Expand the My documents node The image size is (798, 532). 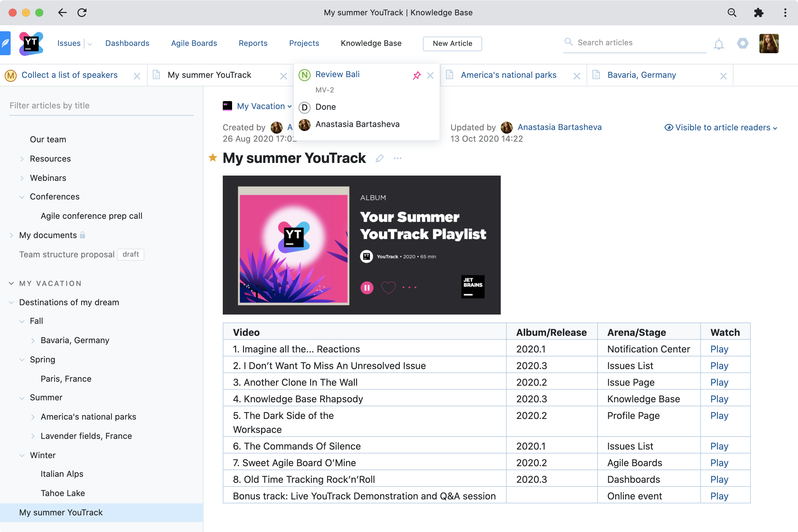[x=11, y=235]
